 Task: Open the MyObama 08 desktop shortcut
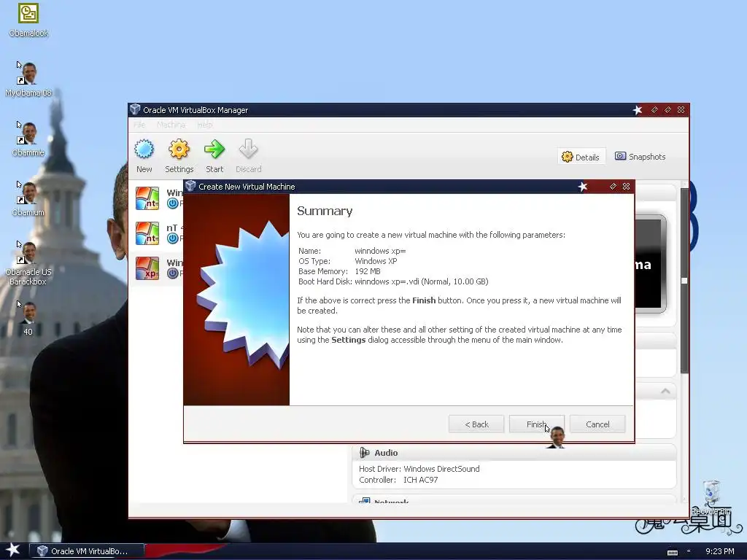point(28,79)
